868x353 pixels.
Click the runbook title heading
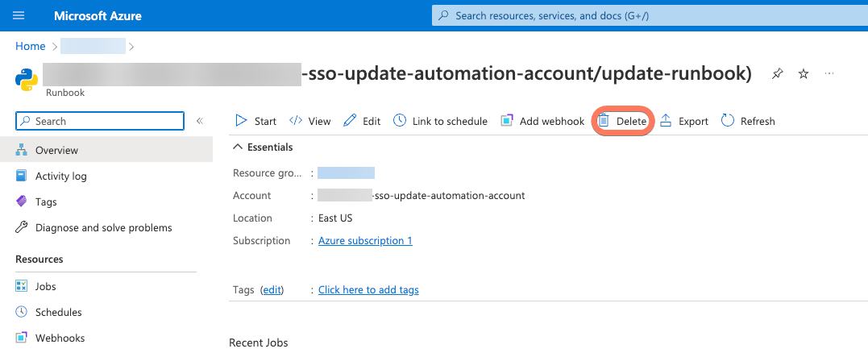[x=397, y=74]
